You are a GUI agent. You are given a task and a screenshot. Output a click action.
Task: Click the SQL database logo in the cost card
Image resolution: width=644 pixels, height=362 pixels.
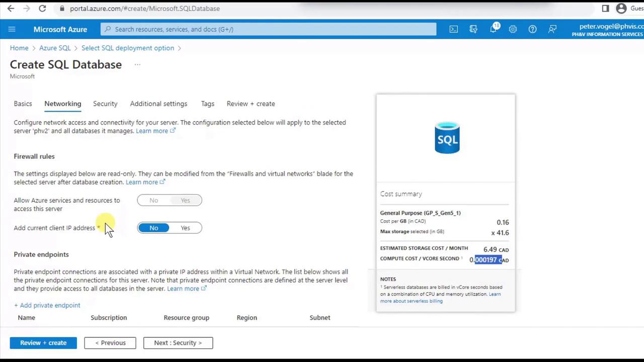(x=447, y=137)
